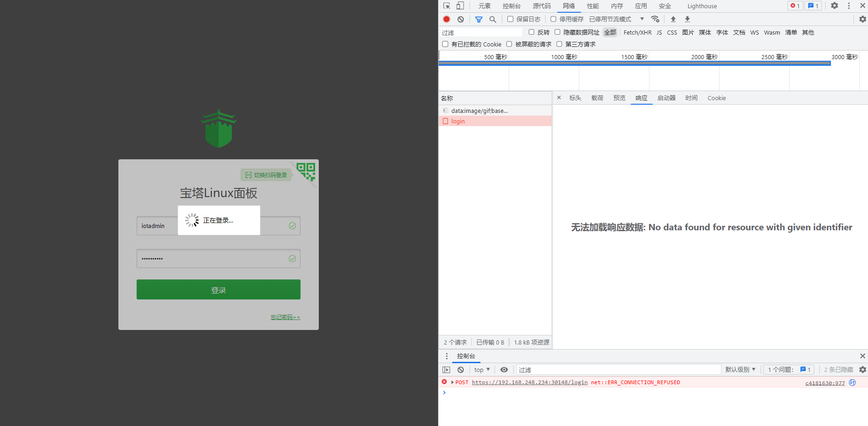Toggle the network filter funnel icon
The width and height of the screenshot is (868, 426).
pyautogui.click(x=479, y=19)
